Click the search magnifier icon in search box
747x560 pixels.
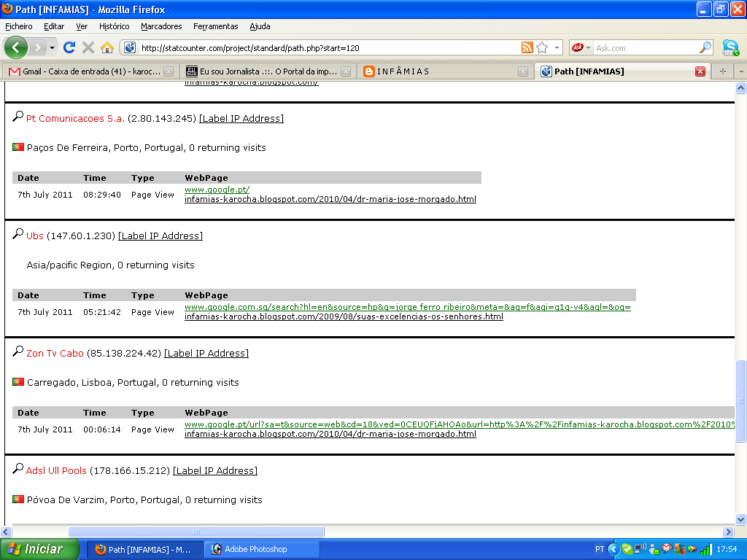point(705,47)
